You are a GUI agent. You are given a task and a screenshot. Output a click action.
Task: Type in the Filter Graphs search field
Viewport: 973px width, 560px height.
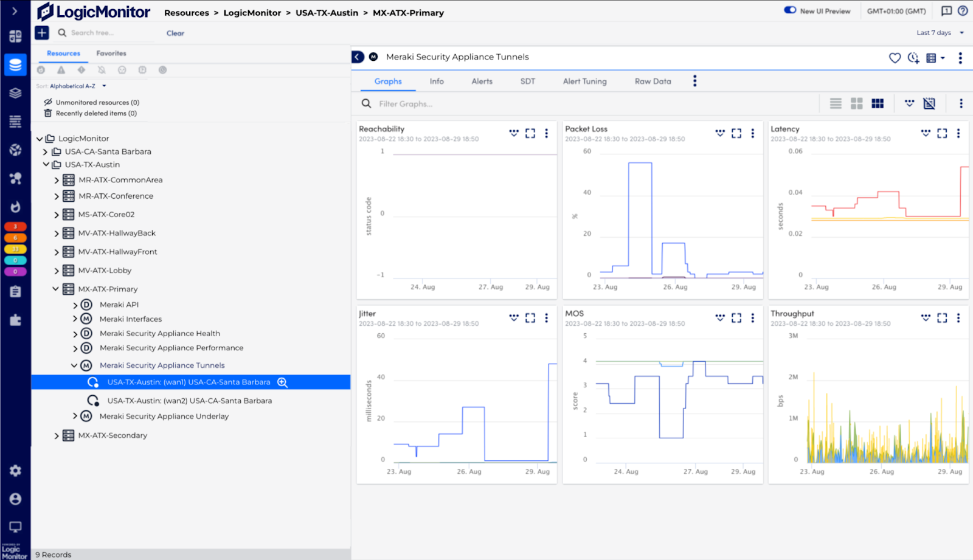click(x=426, y=103)
